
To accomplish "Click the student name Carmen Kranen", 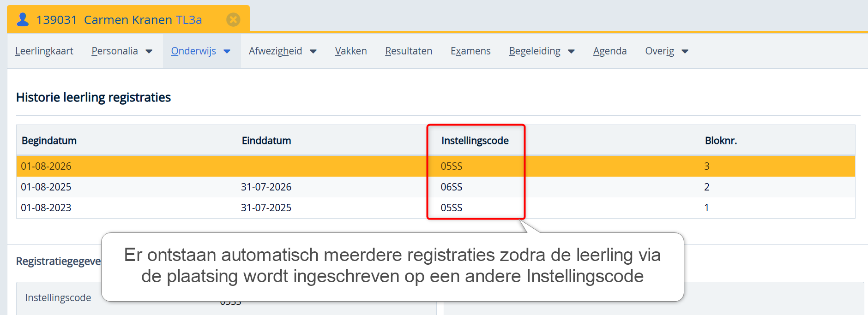I will (128, 20).
